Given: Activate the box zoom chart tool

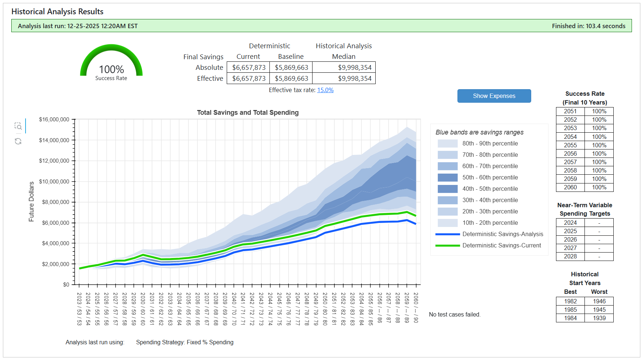Looking at the screenshot, I should pos(18,126).
